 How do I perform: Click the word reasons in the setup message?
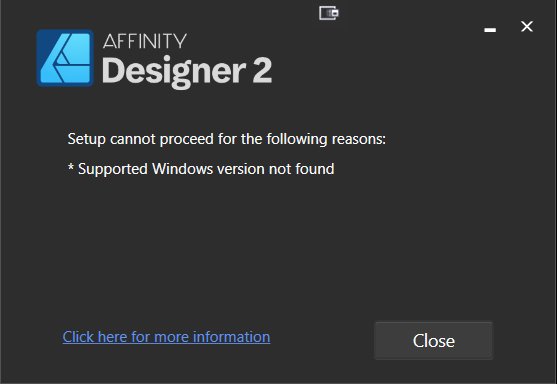pyautogui.click(x=359, y=139)
